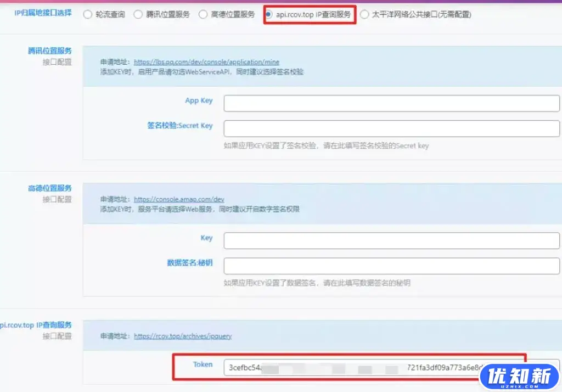Viewport: 562px width, 392px height.
Task: Select the 轮流查询 radio button
Action: [x=87, y=14]
